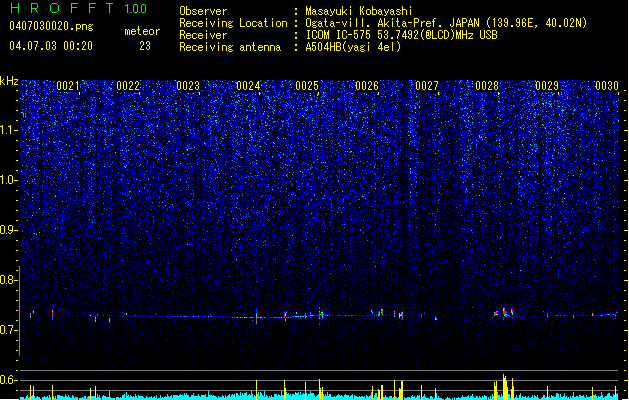Click the 0027 time marker
This screenshot has height=400, width=629.
tap(427, 86)
